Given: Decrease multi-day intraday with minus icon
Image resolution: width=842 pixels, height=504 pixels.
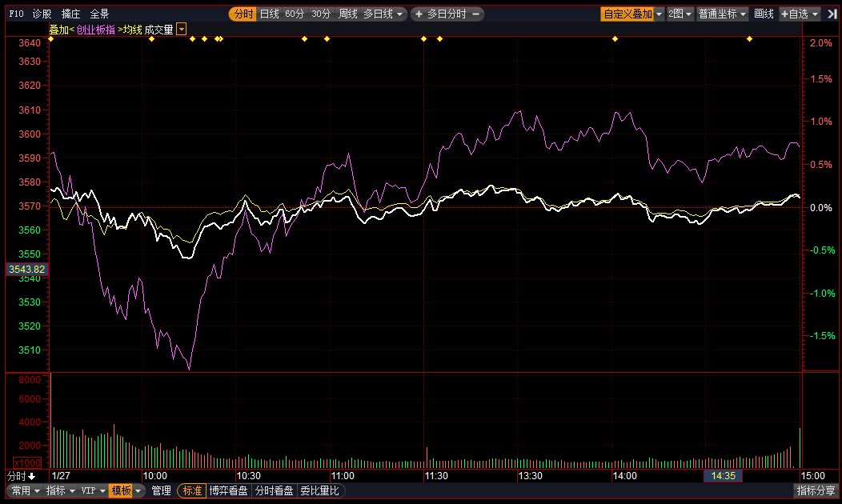Looking at the screenshot, I should coord(475,14).
